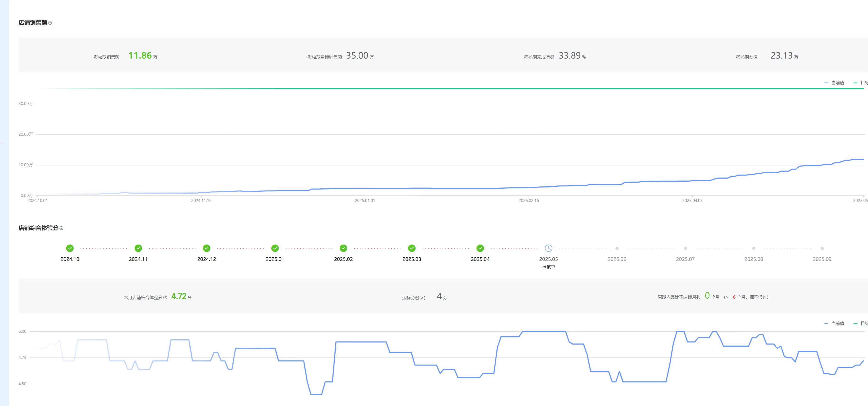
Task: Toggle 当前值 legend in experience score chart
Action: tap(834, 323)
